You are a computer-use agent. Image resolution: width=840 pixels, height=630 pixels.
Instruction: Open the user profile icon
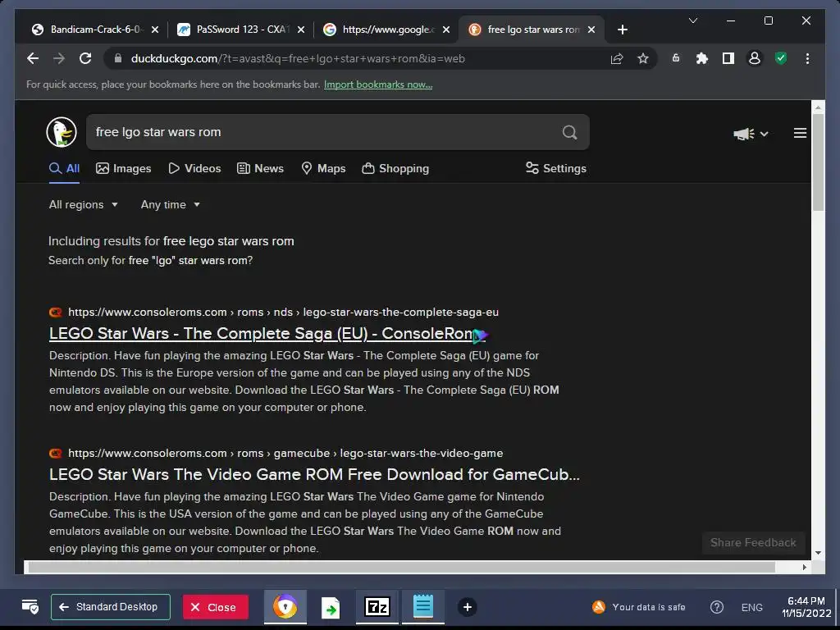(755, 58)
